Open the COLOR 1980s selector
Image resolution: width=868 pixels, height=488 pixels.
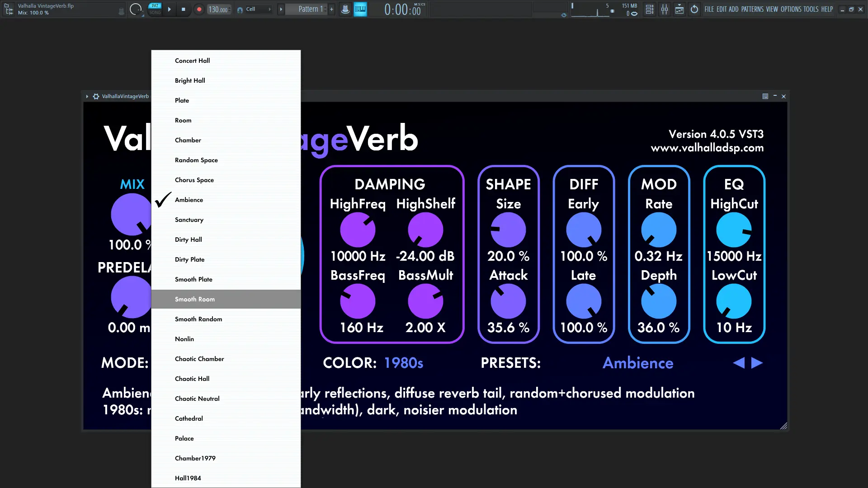point(403,363)
